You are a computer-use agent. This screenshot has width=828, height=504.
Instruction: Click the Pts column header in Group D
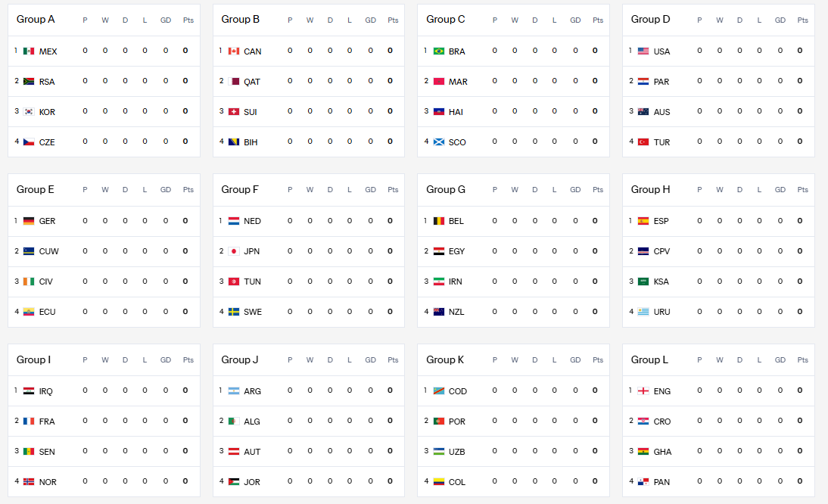(802, 20)
